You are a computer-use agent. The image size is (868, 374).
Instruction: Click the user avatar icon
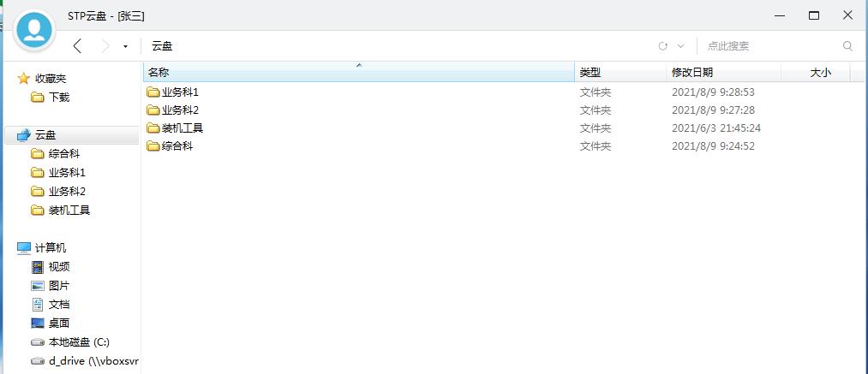point(34,30)
